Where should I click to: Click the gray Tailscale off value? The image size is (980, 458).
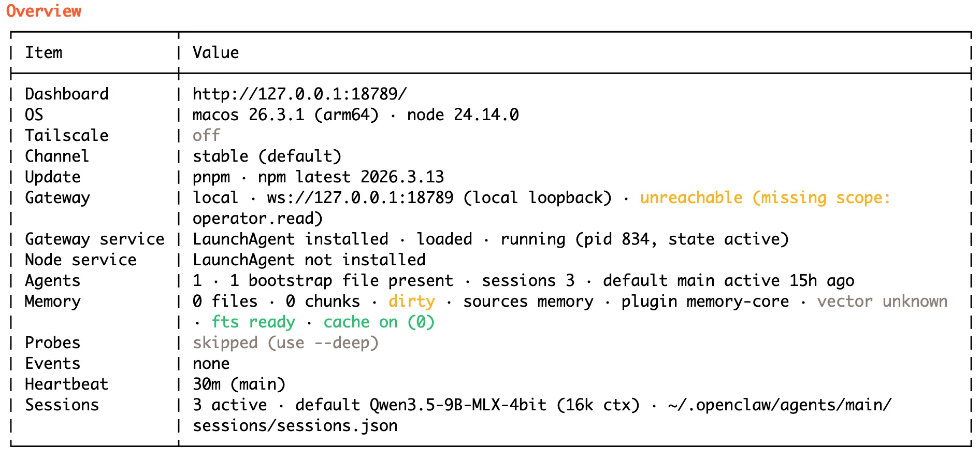pyautogui.click(x=206, y=135)
